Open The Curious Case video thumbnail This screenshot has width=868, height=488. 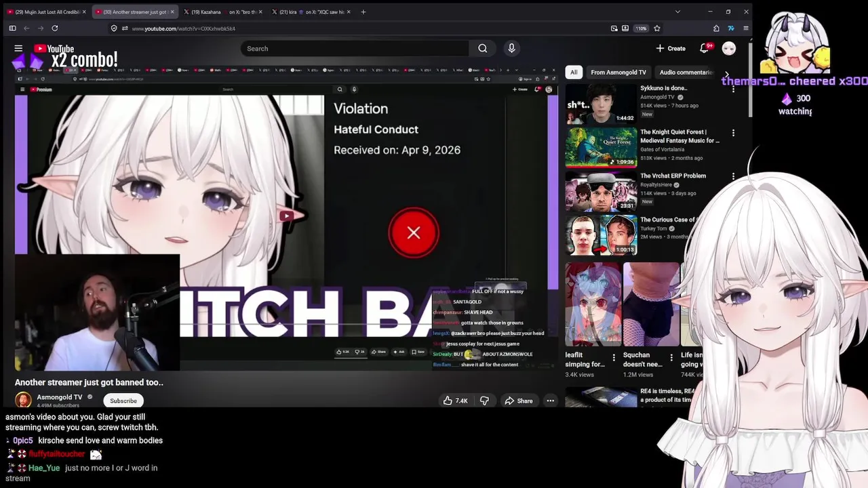click(x=601, y=235)
